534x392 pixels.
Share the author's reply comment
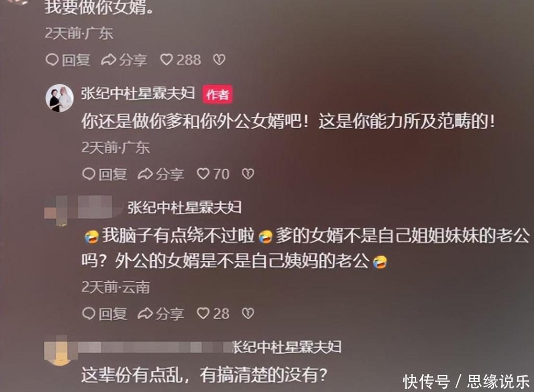[x=161, y=174]
